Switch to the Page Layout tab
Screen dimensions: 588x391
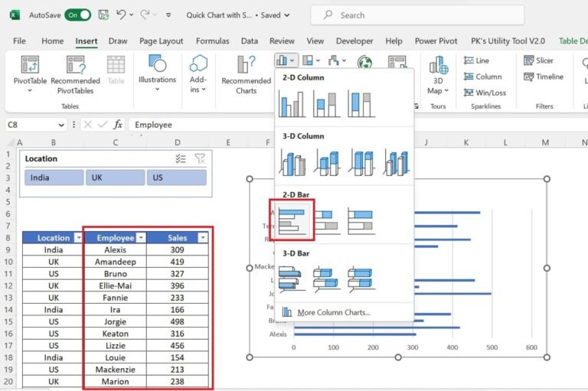point(161,41)
